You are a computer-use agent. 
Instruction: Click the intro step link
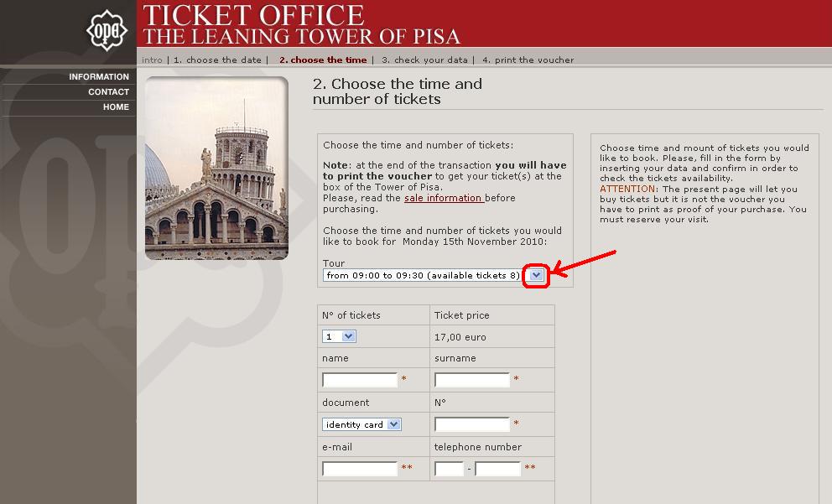pos(152,60)
